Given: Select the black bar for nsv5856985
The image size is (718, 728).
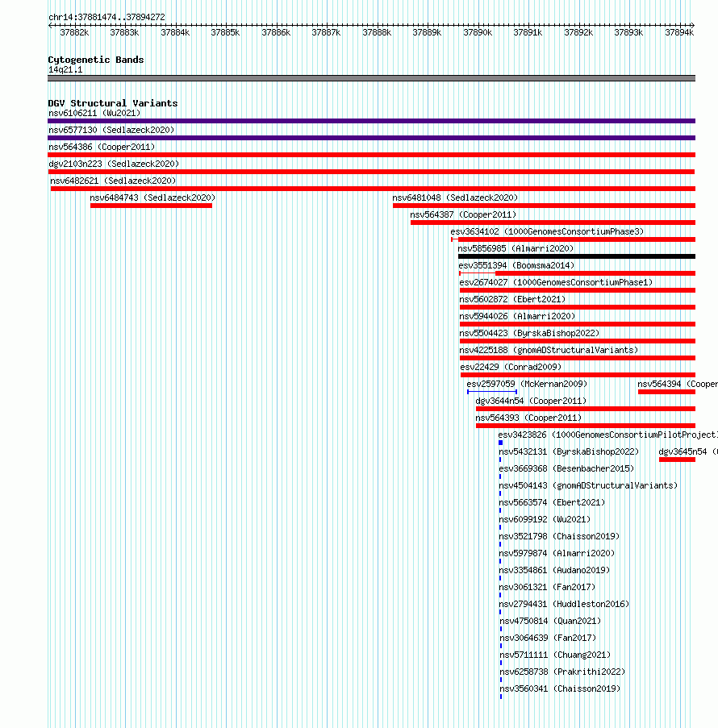Looking at the screenshot, I should tap(577, 256).
